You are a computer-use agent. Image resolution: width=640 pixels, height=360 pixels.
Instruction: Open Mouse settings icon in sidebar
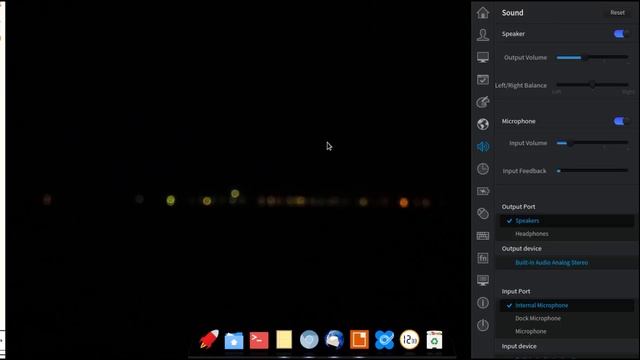pos(482,213)
